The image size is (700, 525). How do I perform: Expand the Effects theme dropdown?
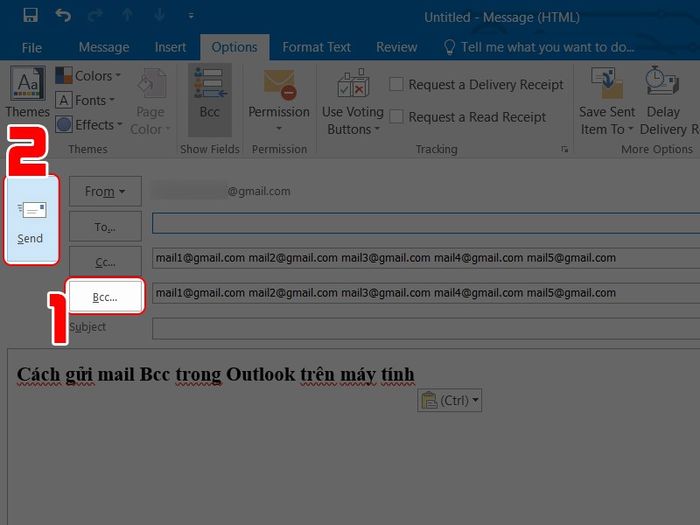point(89,125)
